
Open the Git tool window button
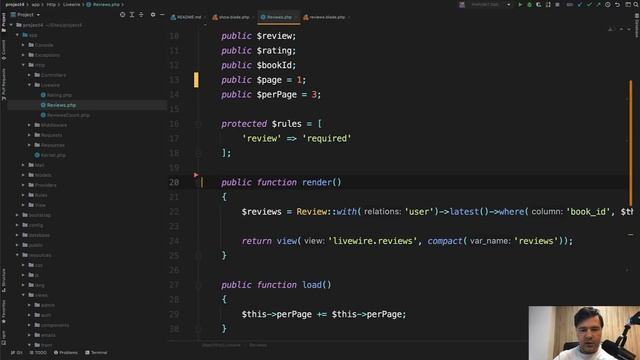coord(17,353)
